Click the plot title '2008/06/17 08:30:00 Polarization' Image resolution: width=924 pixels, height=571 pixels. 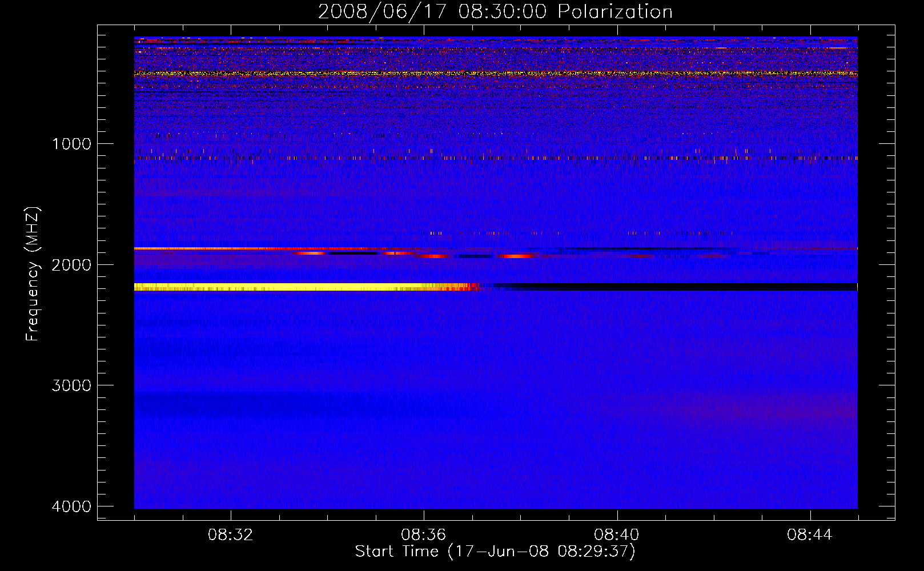pos(495,11)
